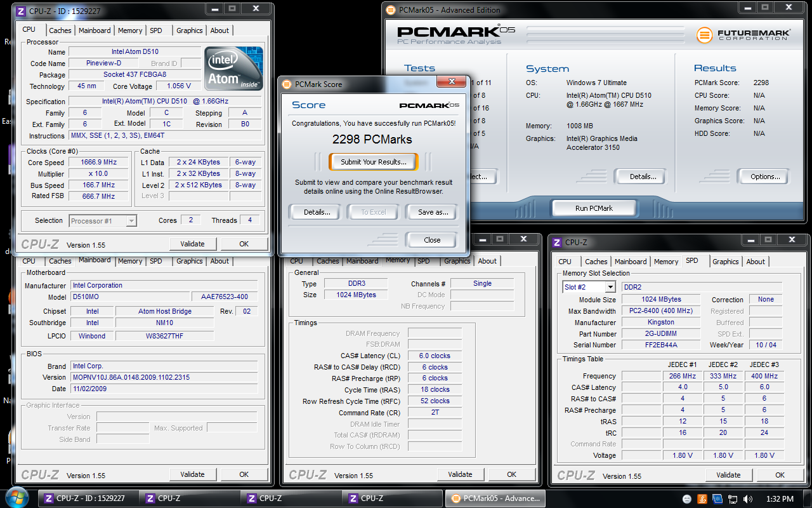The height and width of the screenshot is (508, 812).
Task: Open Graphics tab in top-left CPU-Z window
Action: (190, 30)
